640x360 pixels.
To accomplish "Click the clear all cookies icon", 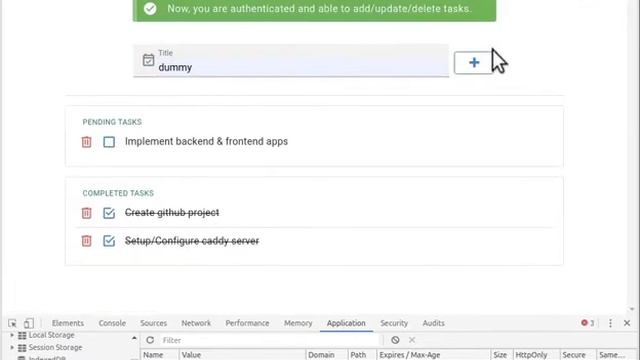I will [x=395, y=340].
